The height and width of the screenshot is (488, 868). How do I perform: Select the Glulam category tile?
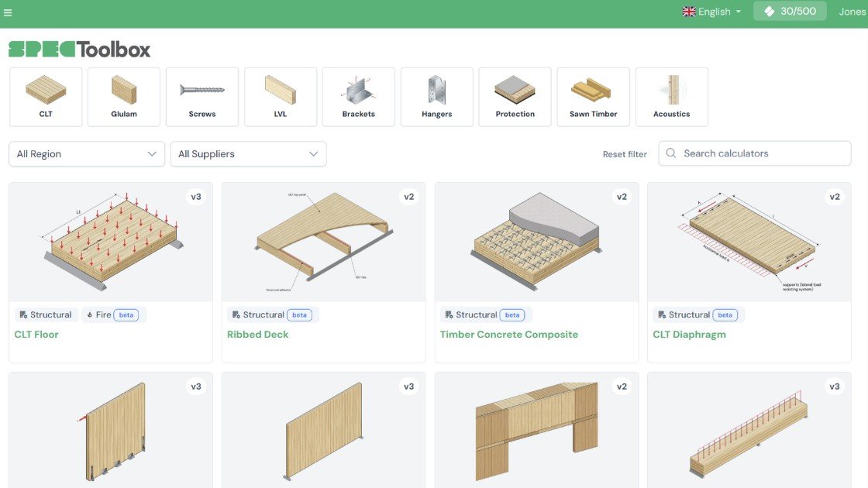pyautogui.click(x=124, y=97)
